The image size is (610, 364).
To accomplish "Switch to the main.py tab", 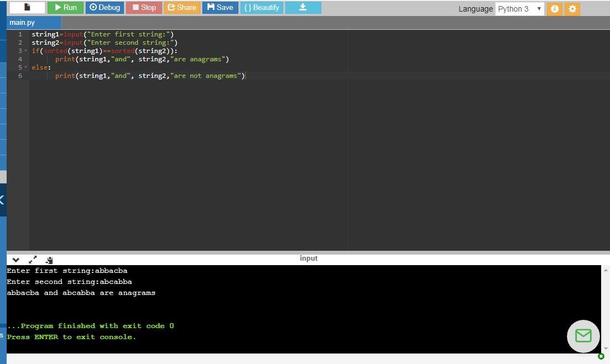I will click(x=22, y=23).
